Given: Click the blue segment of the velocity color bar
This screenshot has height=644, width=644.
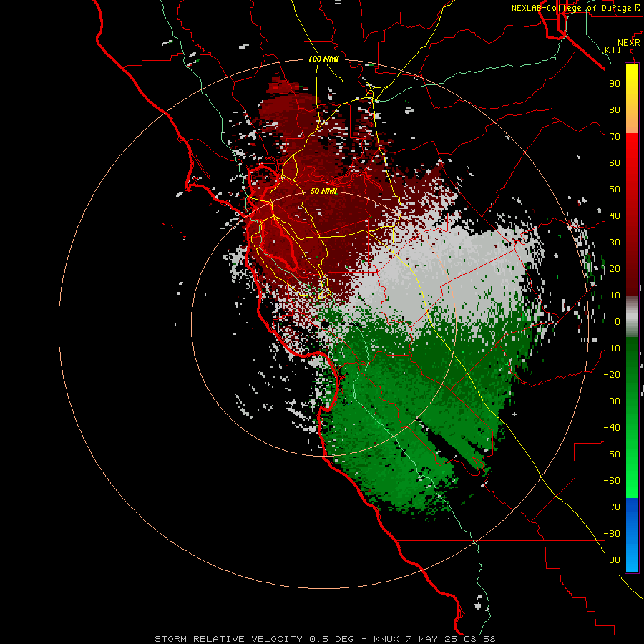Looking at the screenshot, I should coord(632,535).
